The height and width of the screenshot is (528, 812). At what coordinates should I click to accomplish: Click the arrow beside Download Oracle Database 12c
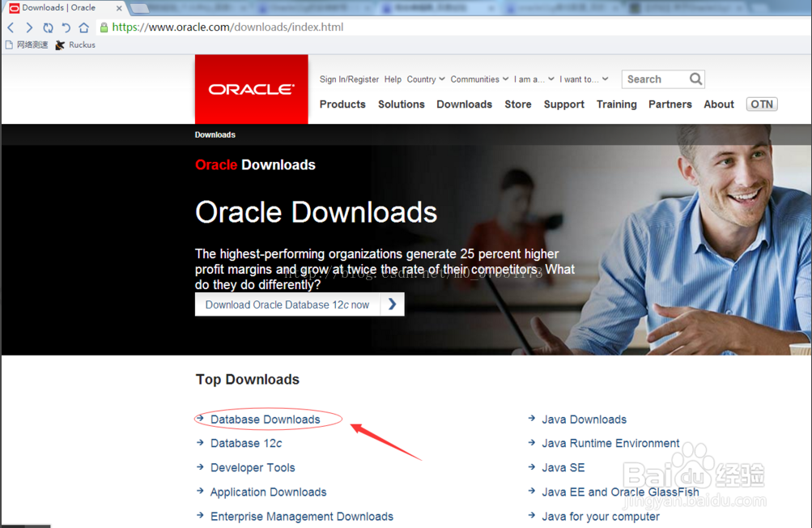click(392, 304)
